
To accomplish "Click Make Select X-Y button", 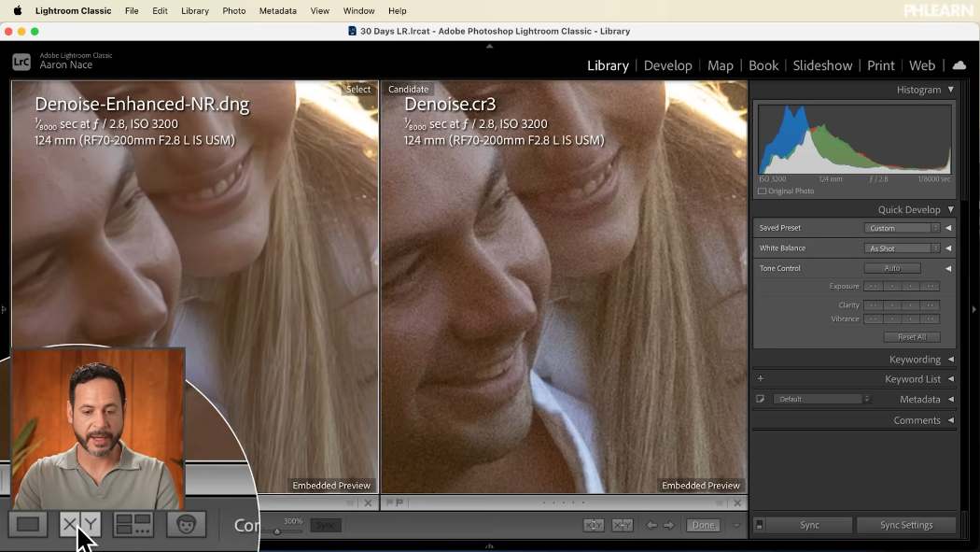I will [x=623, y=525].
